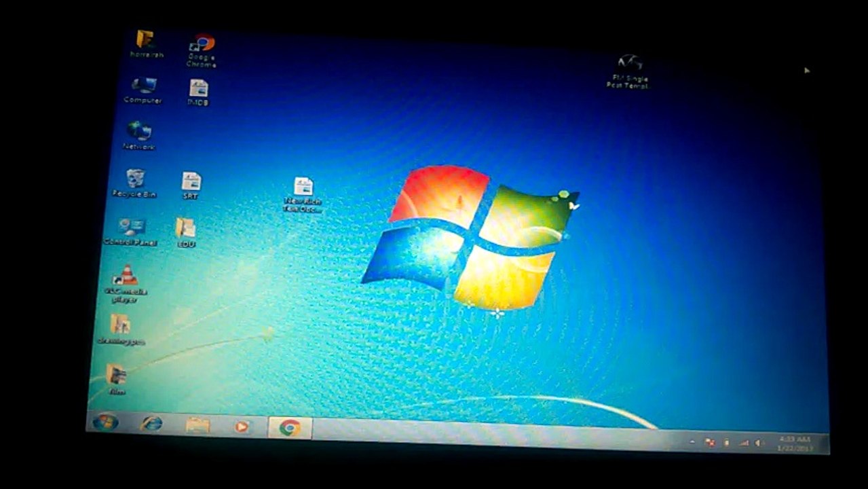
Task: Open the EDU folder icon
Action: (x=185, y=232)
